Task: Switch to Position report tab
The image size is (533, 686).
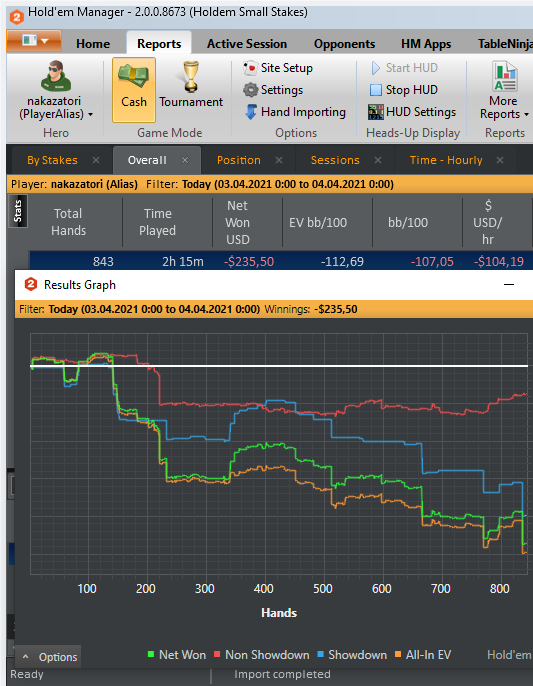Action: tap(238, 160)
